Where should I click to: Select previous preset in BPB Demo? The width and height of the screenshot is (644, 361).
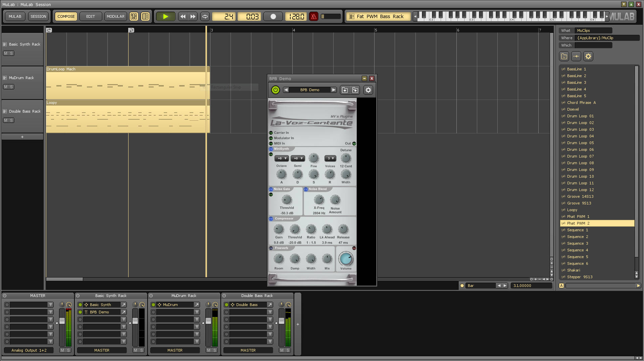[286, 90]
